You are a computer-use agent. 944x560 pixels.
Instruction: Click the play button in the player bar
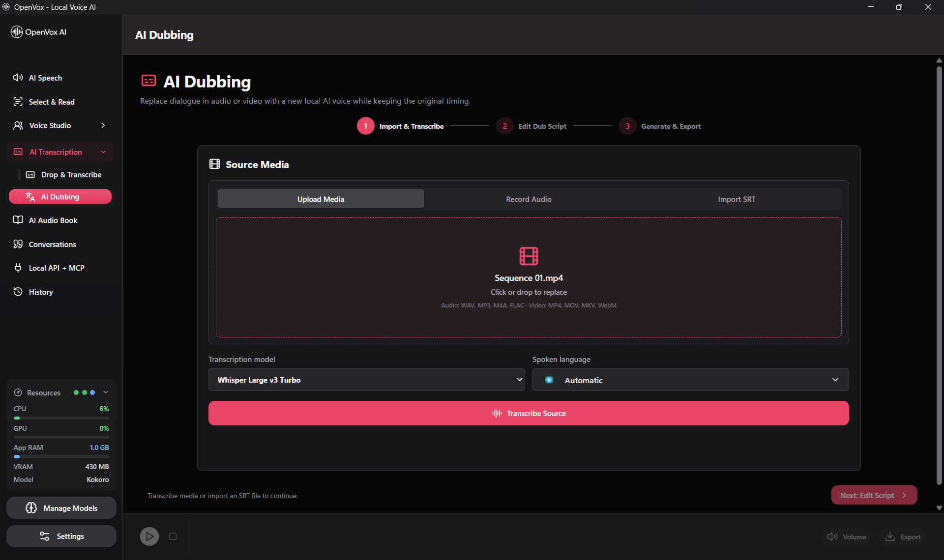pos(149,536)
